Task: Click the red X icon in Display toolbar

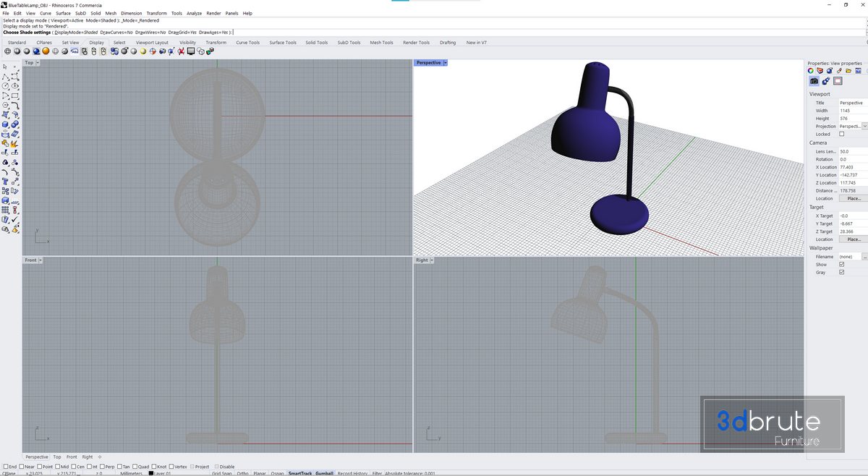Action: (181, 51)
